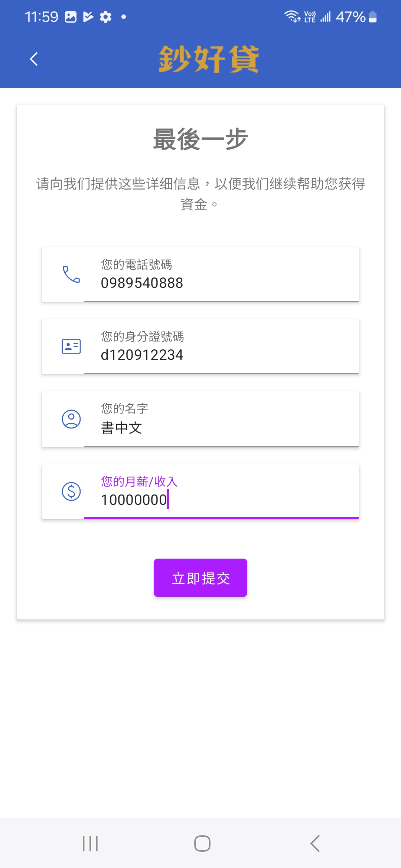Image resolution: width=401 pixels, height=868 pixels.
Task: Focus the ID number field d120912234
Action: pyautogui.click(x=221, y=355)
